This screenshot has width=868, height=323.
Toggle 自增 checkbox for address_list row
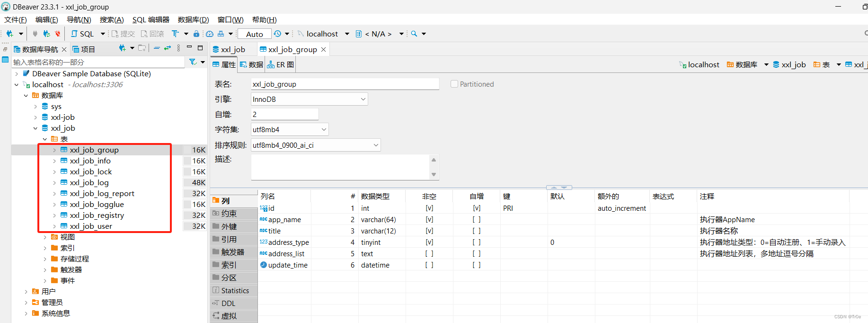click(x=477, y=253)
